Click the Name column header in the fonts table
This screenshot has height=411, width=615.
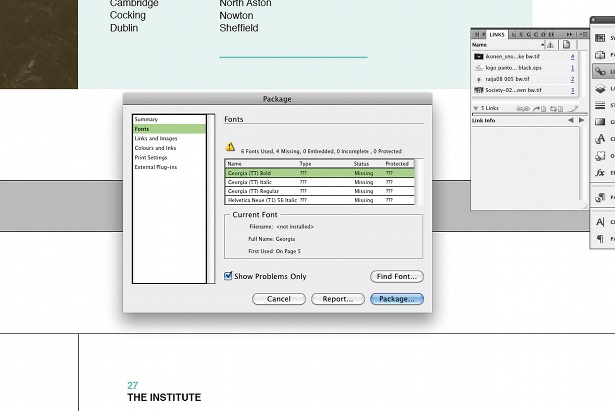235,164
